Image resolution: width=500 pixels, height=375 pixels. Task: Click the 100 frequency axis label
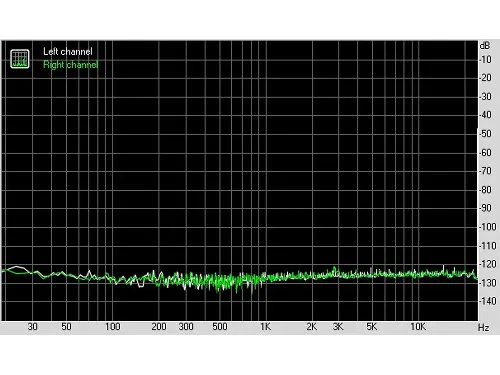[x=113, y=327]
